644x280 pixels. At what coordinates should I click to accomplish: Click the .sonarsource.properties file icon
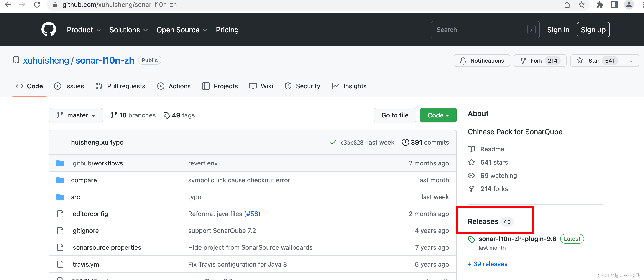tap(60, 247)
